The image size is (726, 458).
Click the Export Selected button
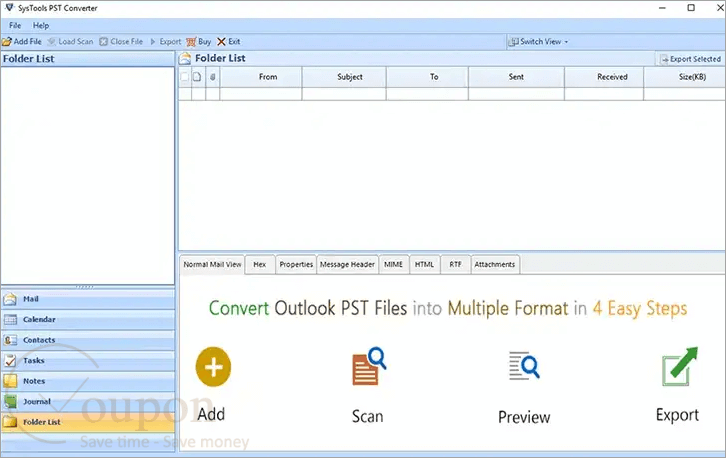click(690, 59)
